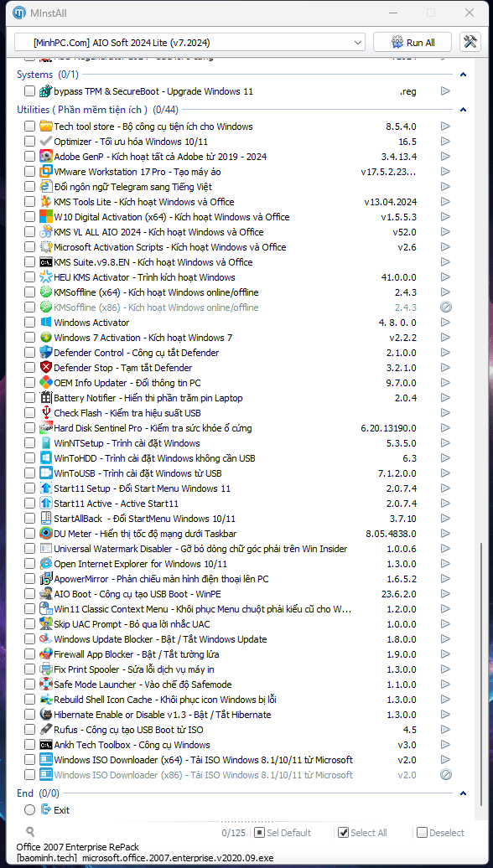Screen dimensions: 493x868
Task: Select the Exit radio button
Action: tap(29, 810)
